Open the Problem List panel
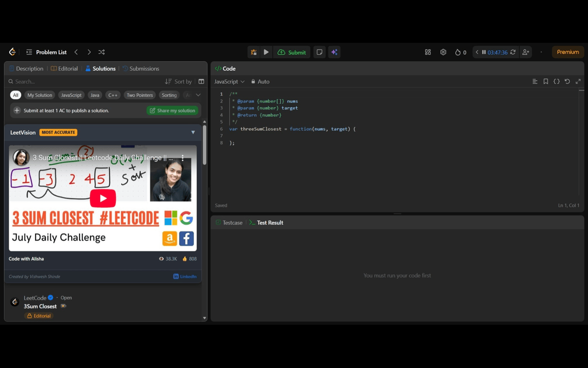 point(46,52)
